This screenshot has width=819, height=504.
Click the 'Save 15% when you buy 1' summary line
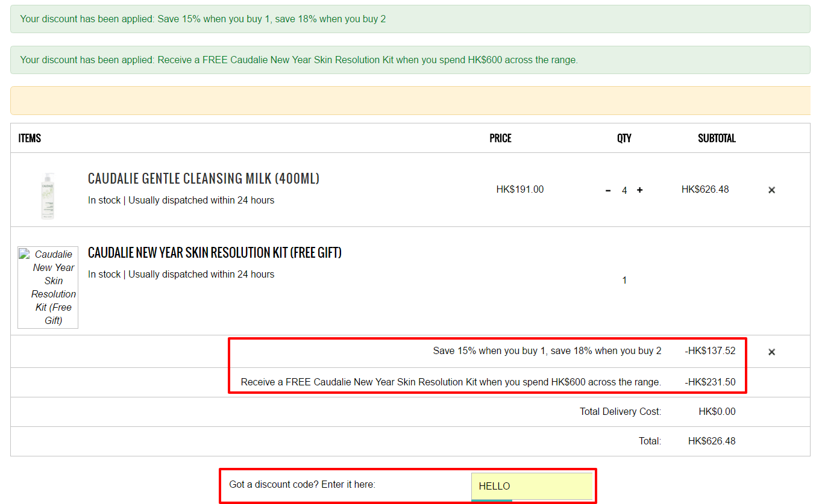click(547, 351)
